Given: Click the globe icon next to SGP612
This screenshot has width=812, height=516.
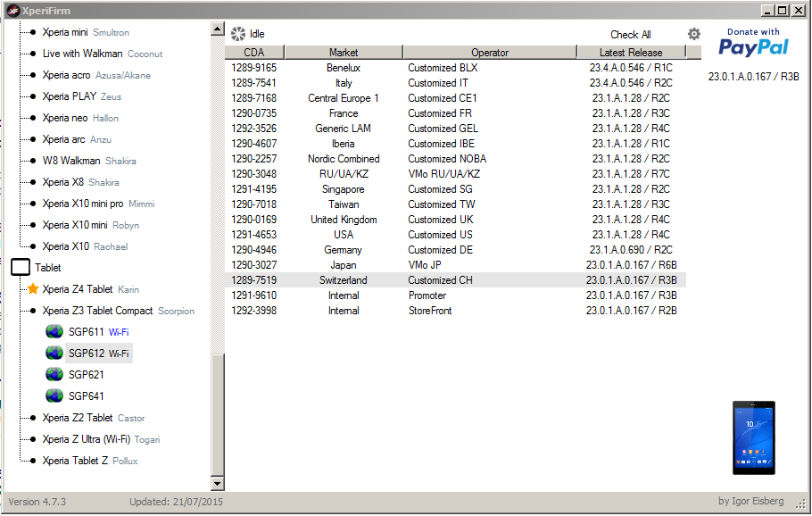Looking at the screenshot, I should click(x=54, y=354).
